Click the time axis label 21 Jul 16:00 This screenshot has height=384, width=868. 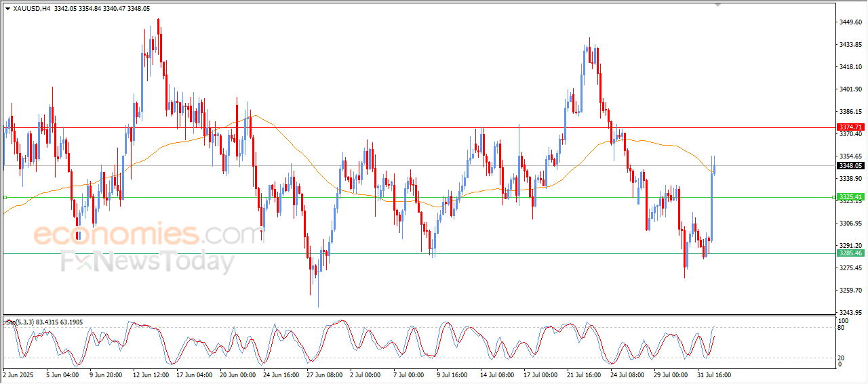click(585, 374)
